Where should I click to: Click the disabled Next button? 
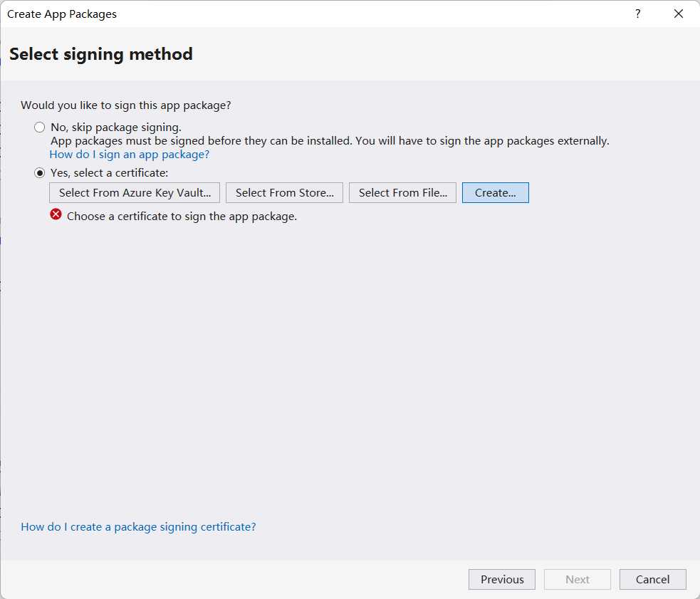pos(578,579)
